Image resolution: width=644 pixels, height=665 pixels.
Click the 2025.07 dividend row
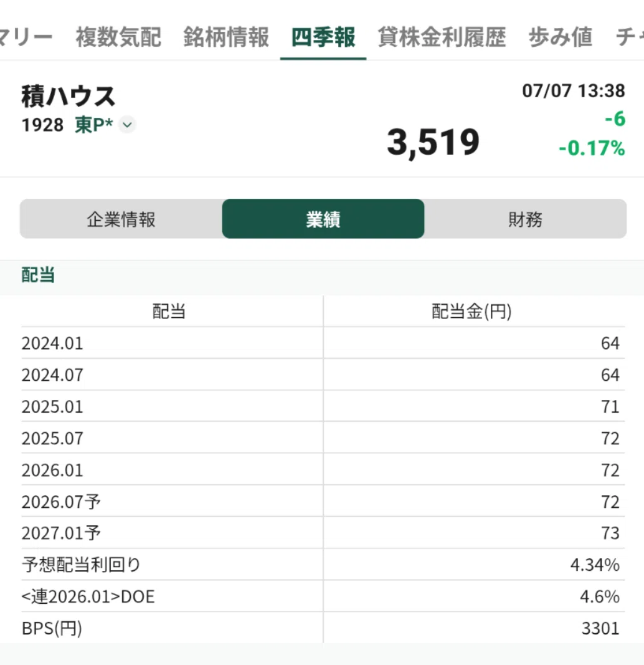click(x=323, y=438)
